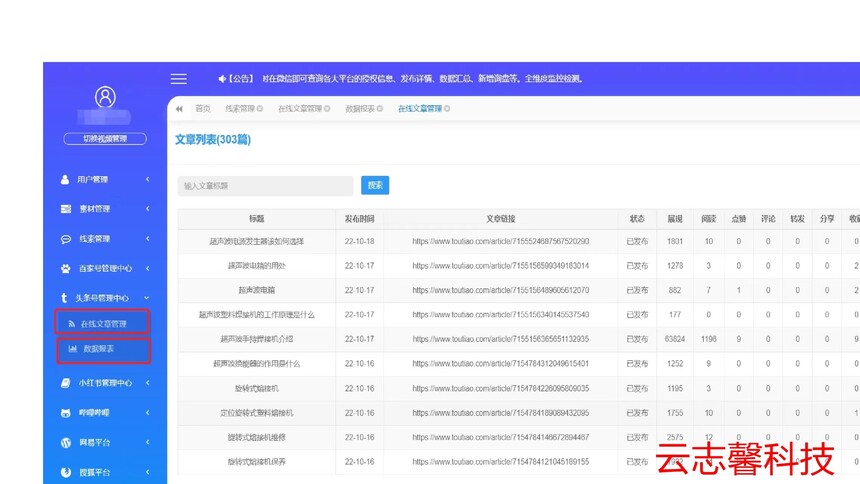The width and height of the screenshot is (860, 484).
Task: Close the active blue 在线文章管理 tab
Action: [447, 109]
